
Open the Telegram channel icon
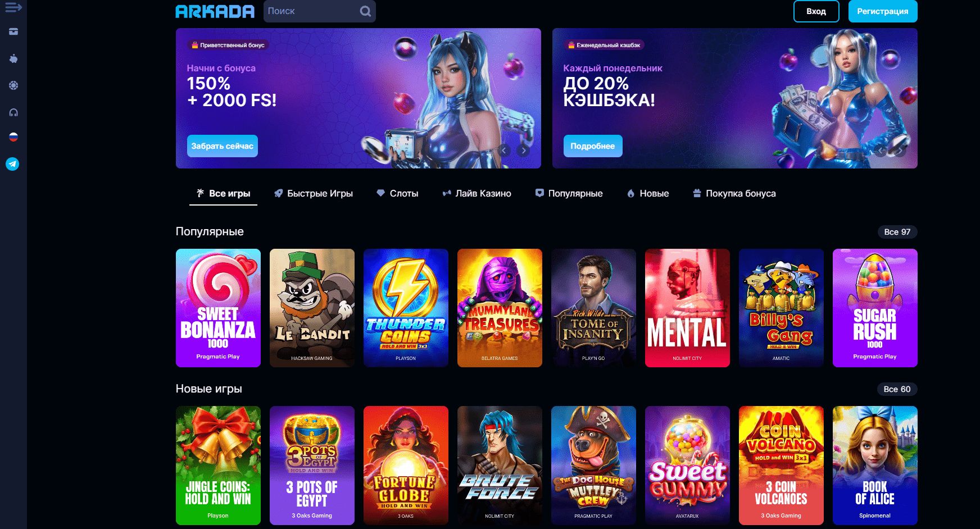pos(12,164)
